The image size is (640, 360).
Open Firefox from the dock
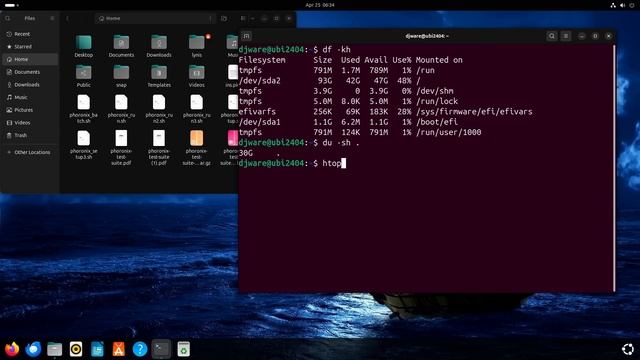click(x=12, y=349)
